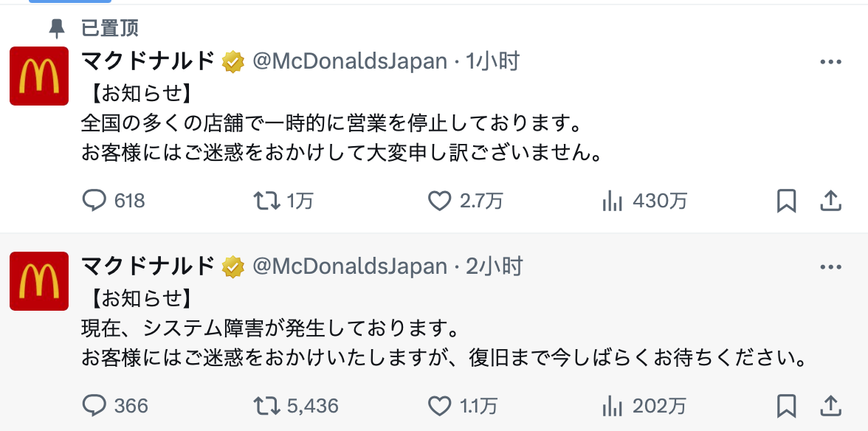Open more options on the system outage tweet

(830, 266)
